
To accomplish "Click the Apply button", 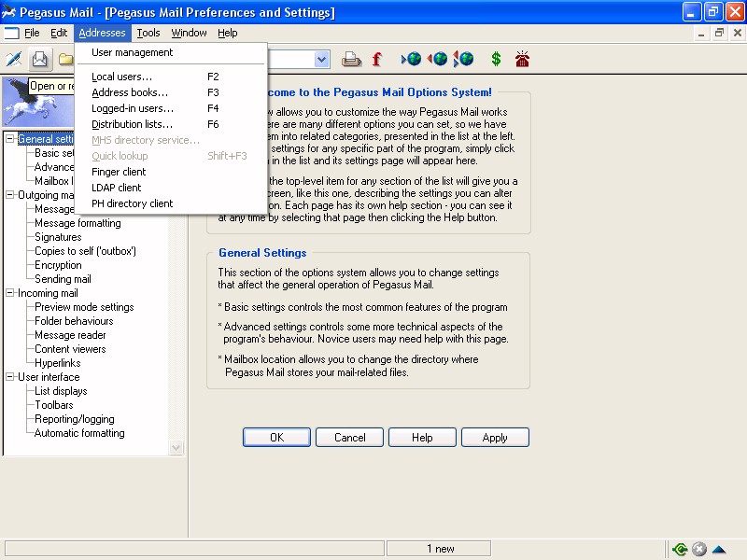I will (x=496, y=437).
